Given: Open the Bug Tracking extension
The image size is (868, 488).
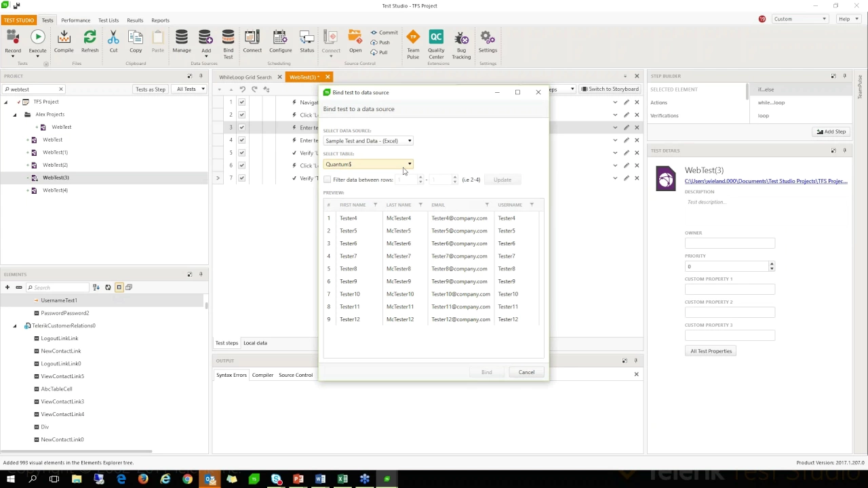Looking at the screenshot, I should pyautogui.click(x=461, y=44).
